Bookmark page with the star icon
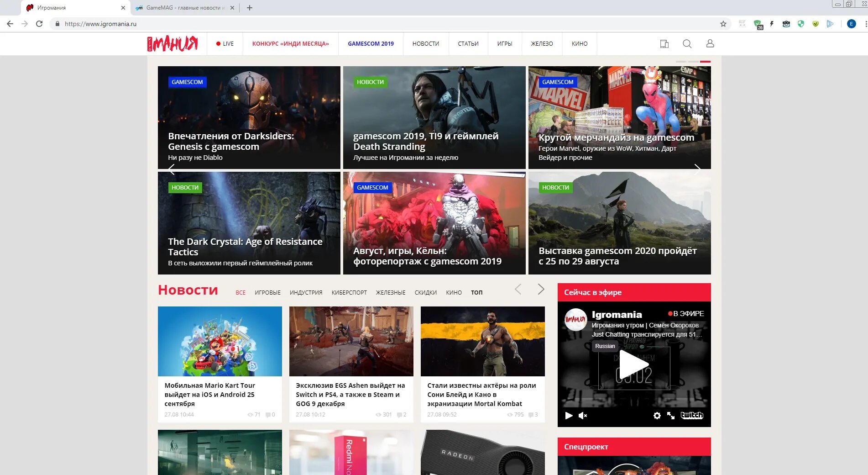Screen dimensions: 868x475 tap(723, 24)
